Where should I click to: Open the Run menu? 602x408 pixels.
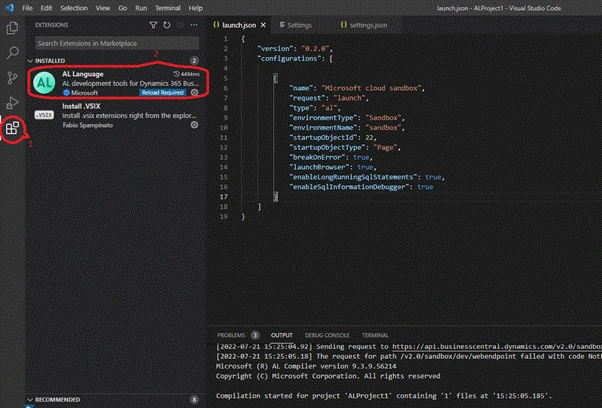(141, 8)
